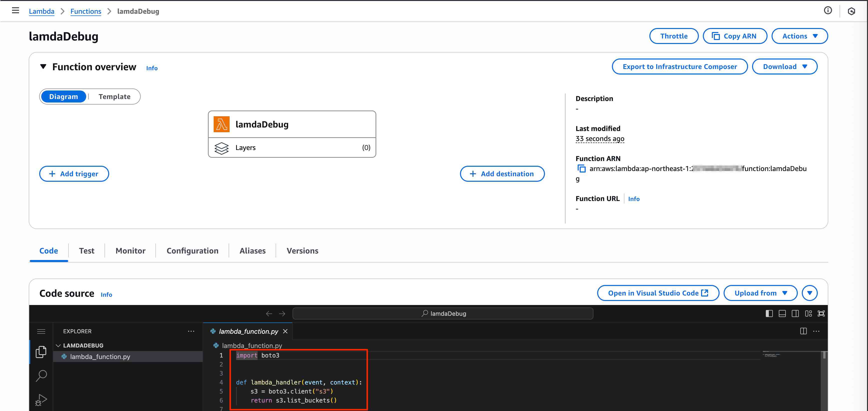Viewport: 868px width, 411px height.
Task: Click the lamdaDebug command search field
Action: pos(443,313)
